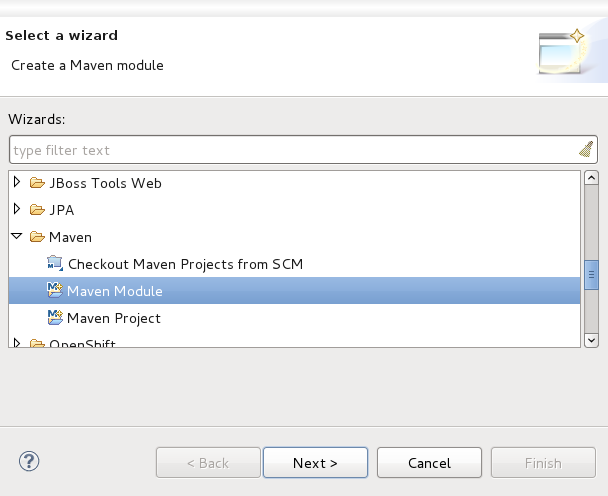Screen dimensions: 608x496
Task: Click the Maven Project icon
Action: tap(55, 318)
